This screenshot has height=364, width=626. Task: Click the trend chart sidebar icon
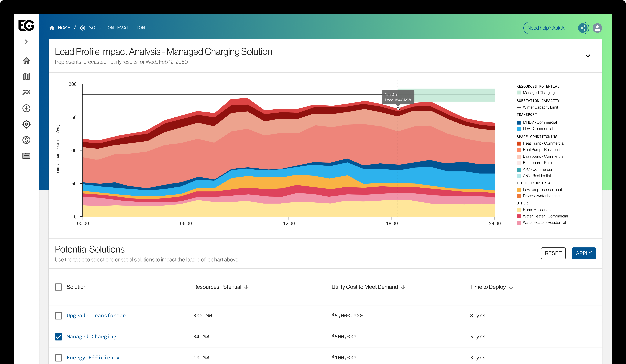point(26,92)
